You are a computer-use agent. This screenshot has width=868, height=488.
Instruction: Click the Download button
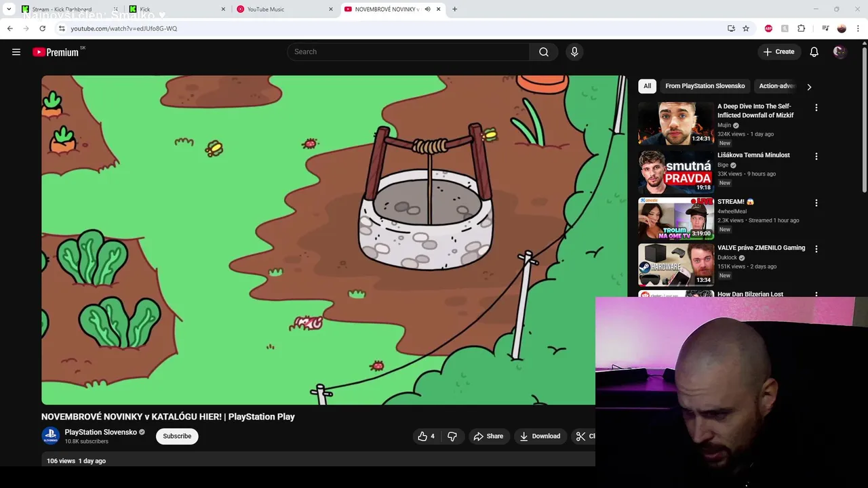pyautogui.click(x=540, y=436)
